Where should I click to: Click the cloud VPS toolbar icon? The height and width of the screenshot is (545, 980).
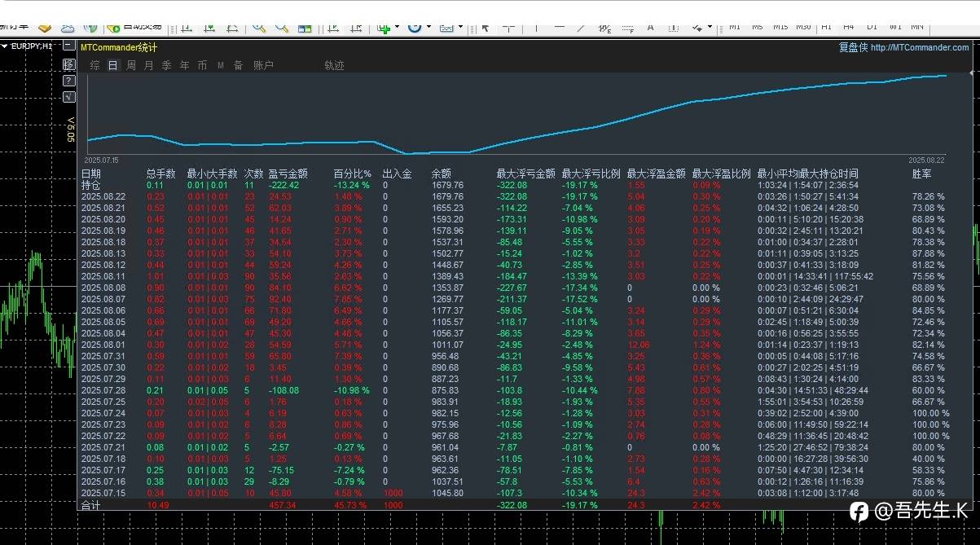(x=68, y=27)
